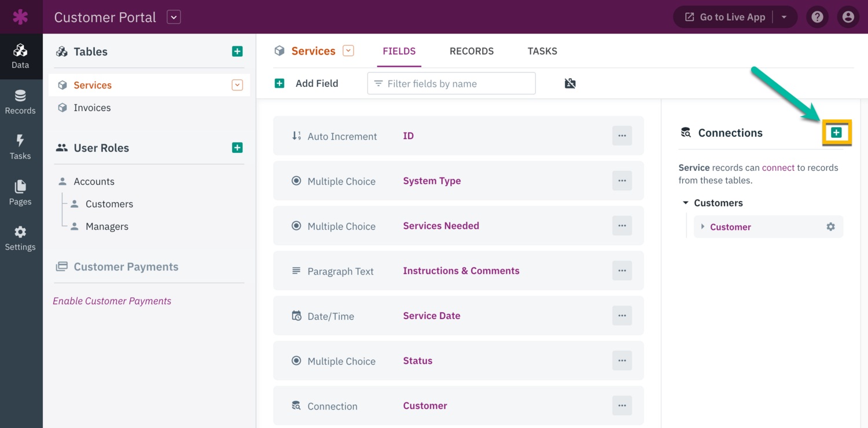Open Customer connection settings gear
868x428 pixels.
(x=830, y=227)
